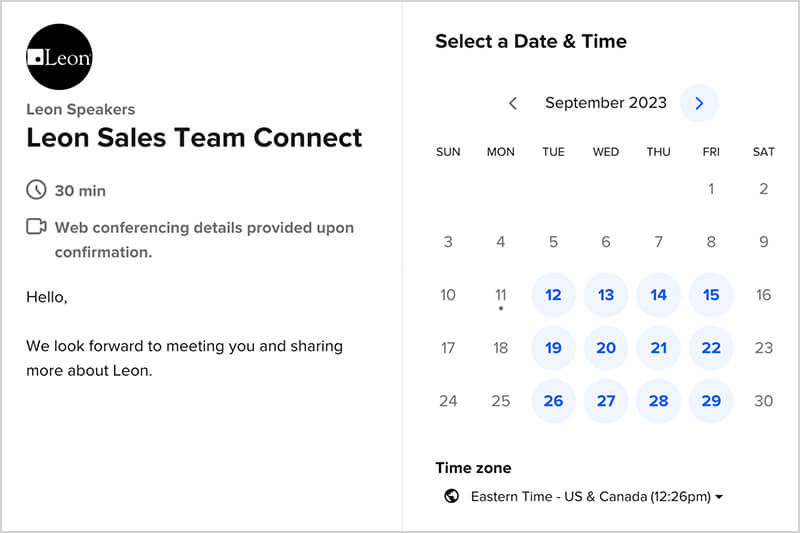Viewport: 800px width, 533px height.
Task: Choose Wednesday September 27
Action: coord(606,401)
